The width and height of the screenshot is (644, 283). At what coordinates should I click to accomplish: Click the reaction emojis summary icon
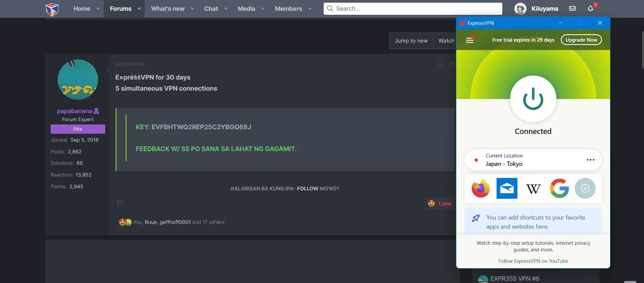coord(125,222)
